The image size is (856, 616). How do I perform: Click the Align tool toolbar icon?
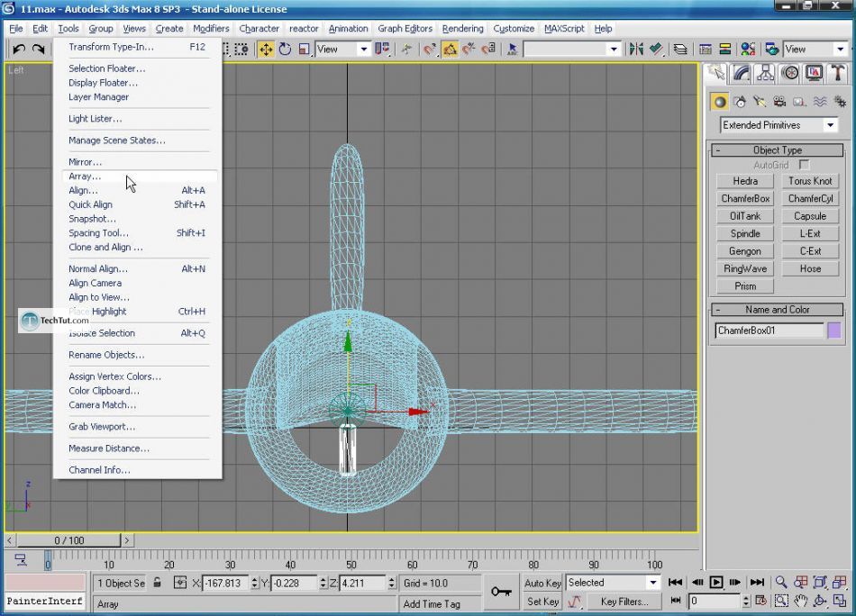[656, 50]
